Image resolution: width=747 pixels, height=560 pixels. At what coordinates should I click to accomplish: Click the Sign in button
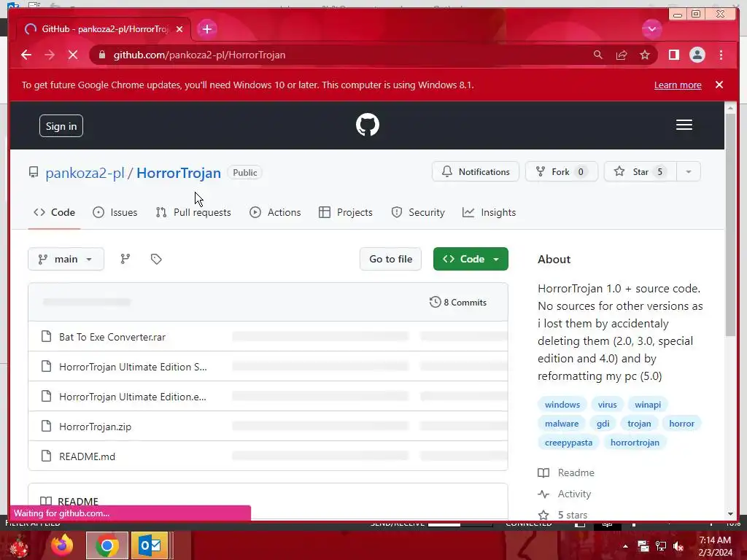click(61, 125)
